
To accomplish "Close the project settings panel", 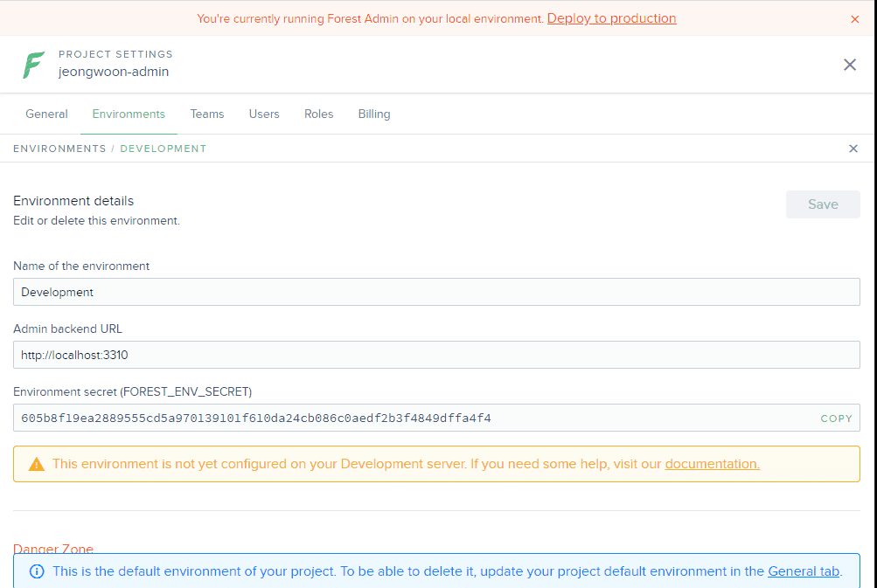I will tap(850, 65).
